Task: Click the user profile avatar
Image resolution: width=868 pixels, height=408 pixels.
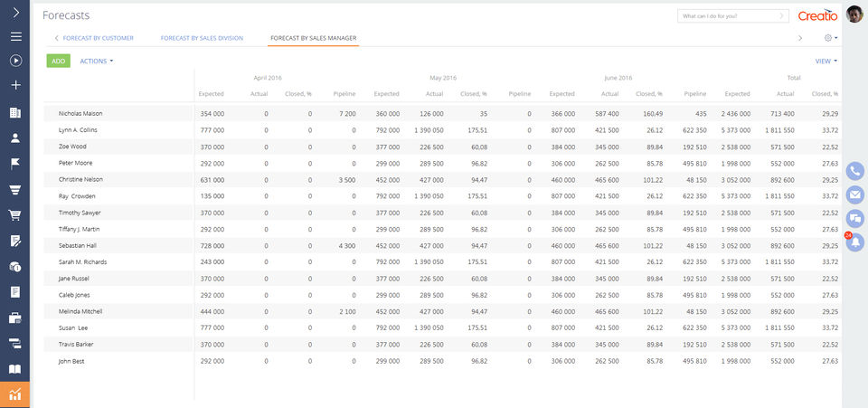Action: [854, 14]
